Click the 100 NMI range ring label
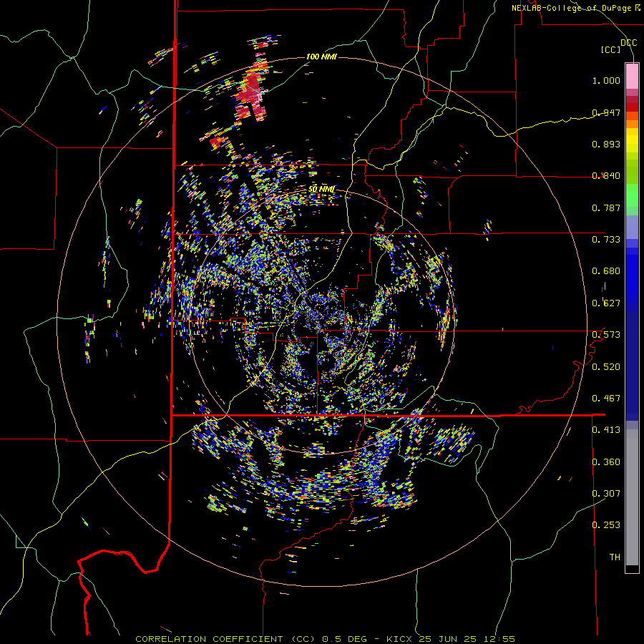This screenshot has height=644, width=644. [321, 57]
